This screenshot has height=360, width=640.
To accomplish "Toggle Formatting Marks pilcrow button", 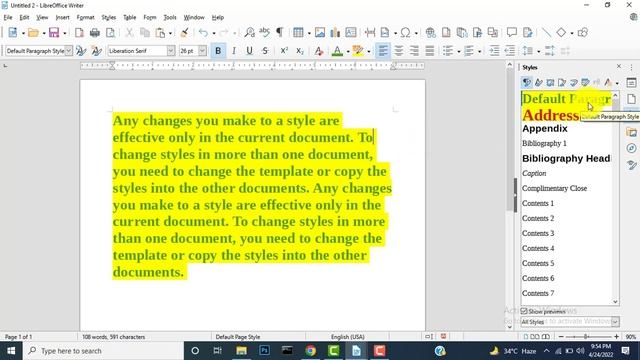I will click(280, 33).
